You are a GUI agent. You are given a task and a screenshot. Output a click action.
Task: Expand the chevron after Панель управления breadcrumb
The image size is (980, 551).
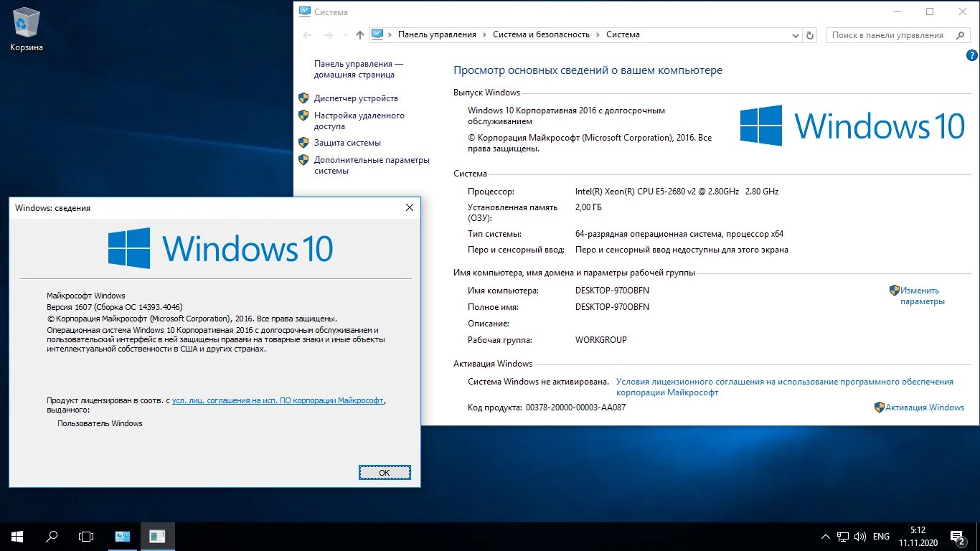pos(484,34)
